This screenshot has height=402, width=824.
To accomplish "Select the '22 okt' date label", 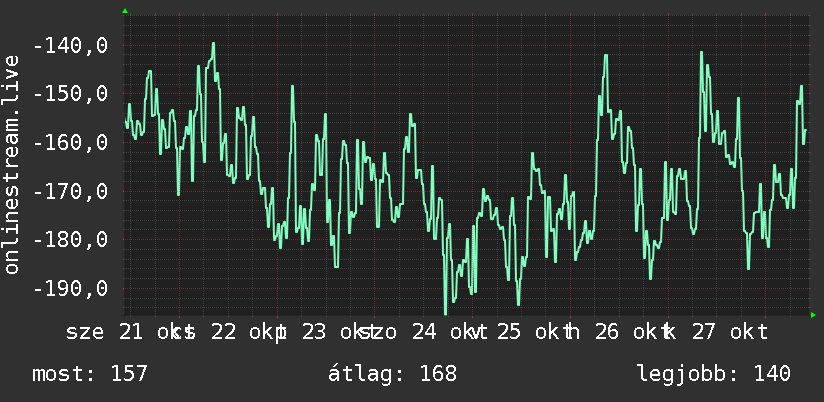I will (242, 332).
